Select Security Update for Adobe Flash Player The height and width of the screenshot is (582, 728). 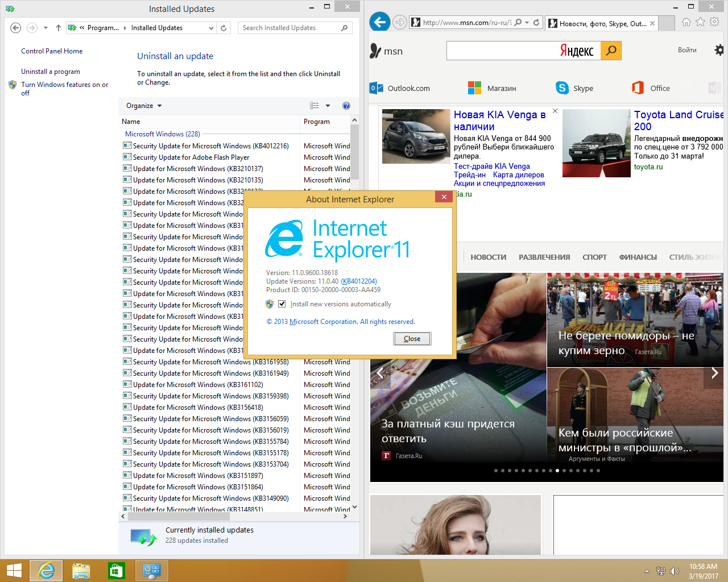click(x=191, y=157)
